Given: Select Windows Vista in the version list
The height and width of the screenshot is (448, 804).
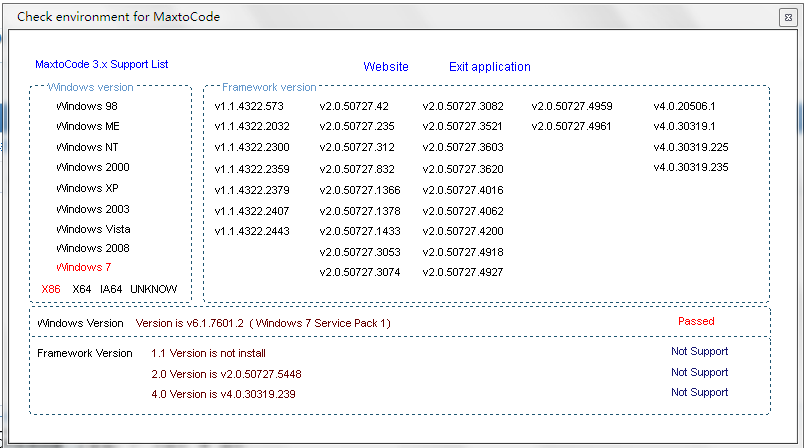Looking at the screenshot, I should click(93, 229).
